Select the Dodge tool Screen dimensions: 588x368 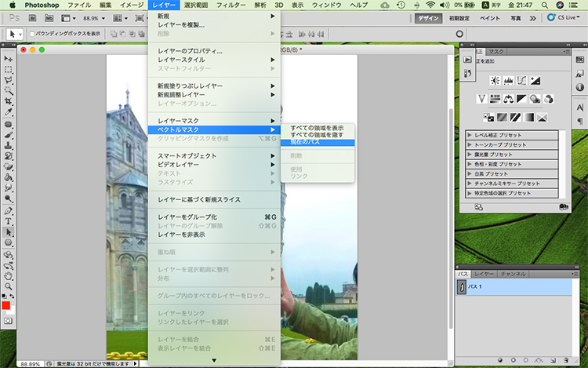point(9,198)
